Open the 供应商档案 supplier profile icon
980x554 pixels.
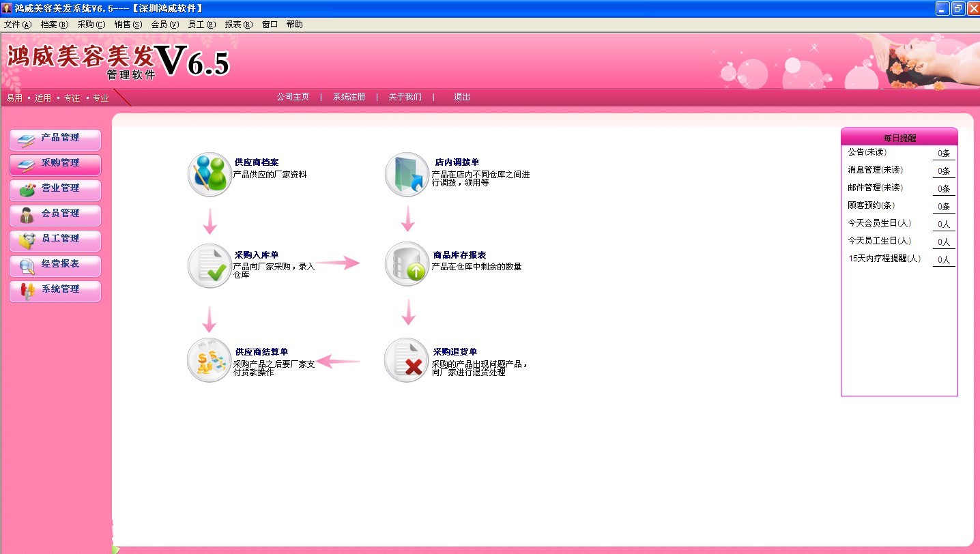pos(210,175)
